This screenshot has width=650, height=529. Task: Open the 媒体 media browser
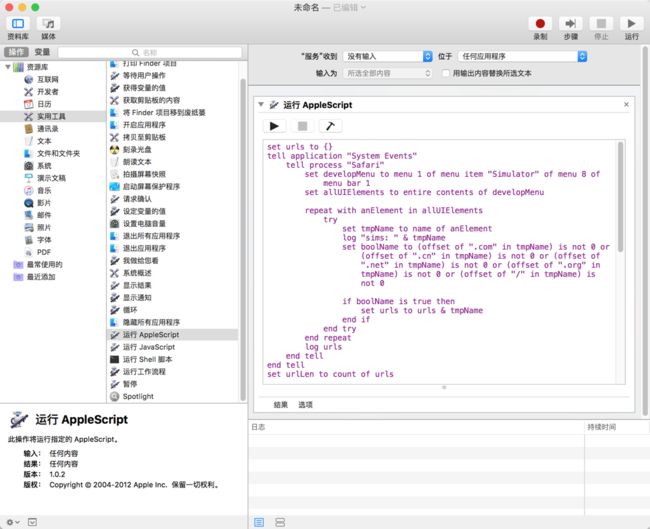coord(49,24)
